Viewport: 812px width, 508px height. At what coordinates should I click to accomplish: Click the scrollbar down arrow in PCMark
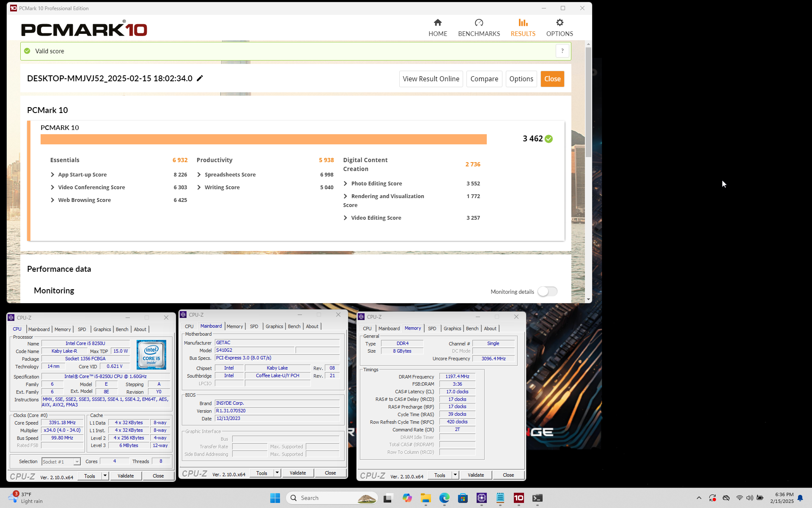(588, 299)
